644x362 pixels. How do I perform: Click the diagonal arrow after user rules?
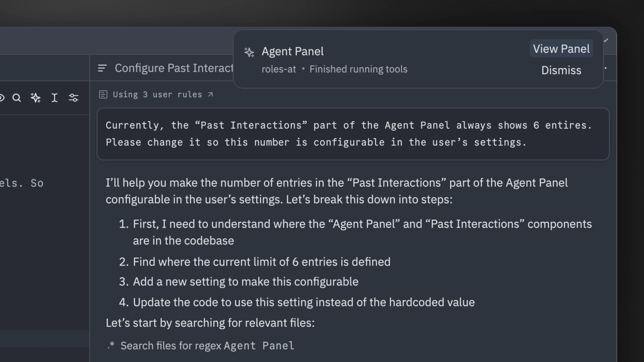tap(210, 94)
